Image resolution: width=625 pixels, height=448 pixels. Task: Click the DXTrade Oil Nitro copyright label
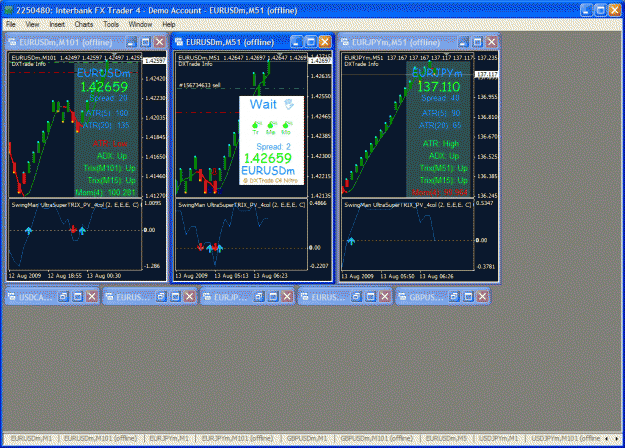tap(271, 180)
